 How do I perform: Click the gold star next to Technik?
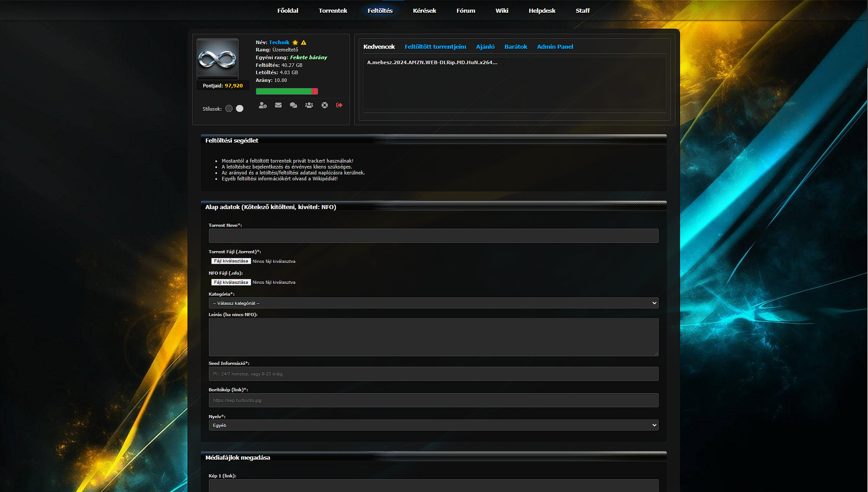tap(295, 42)
